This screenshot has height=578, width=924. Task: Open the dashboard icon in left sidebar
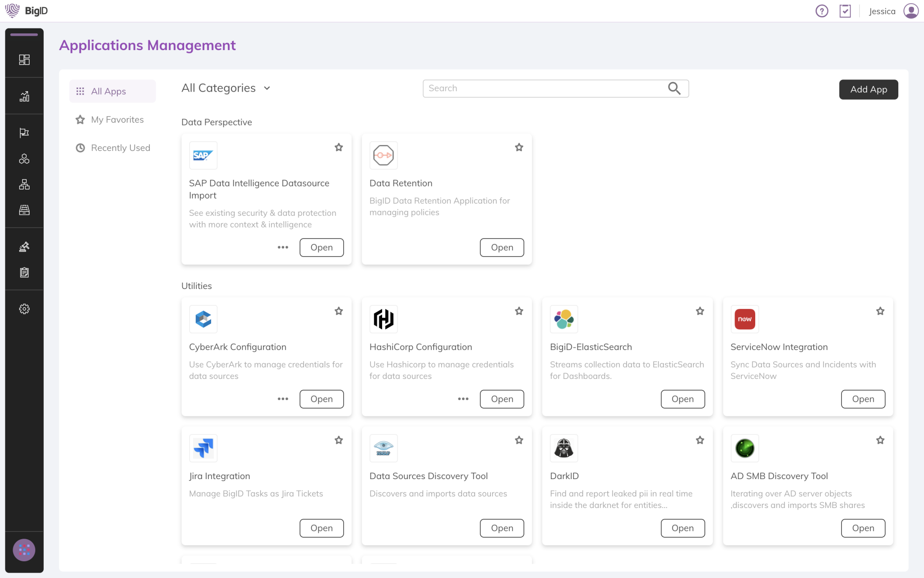coord(24,60)
